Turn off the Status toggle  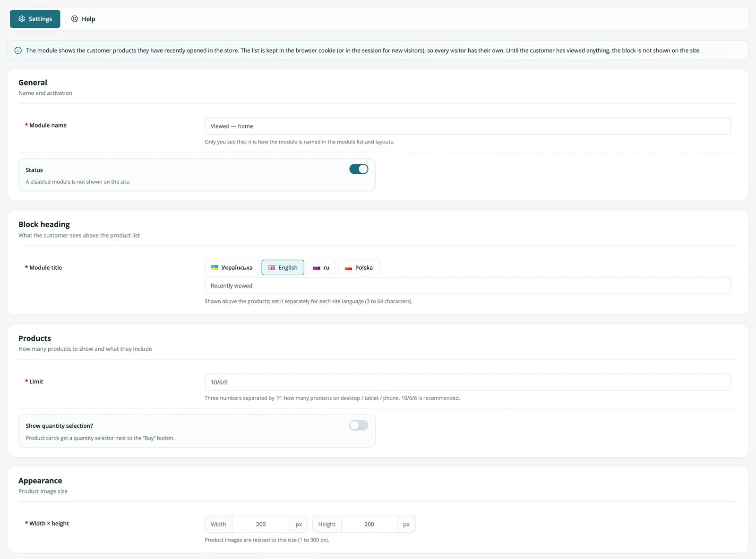pos(359,169)
